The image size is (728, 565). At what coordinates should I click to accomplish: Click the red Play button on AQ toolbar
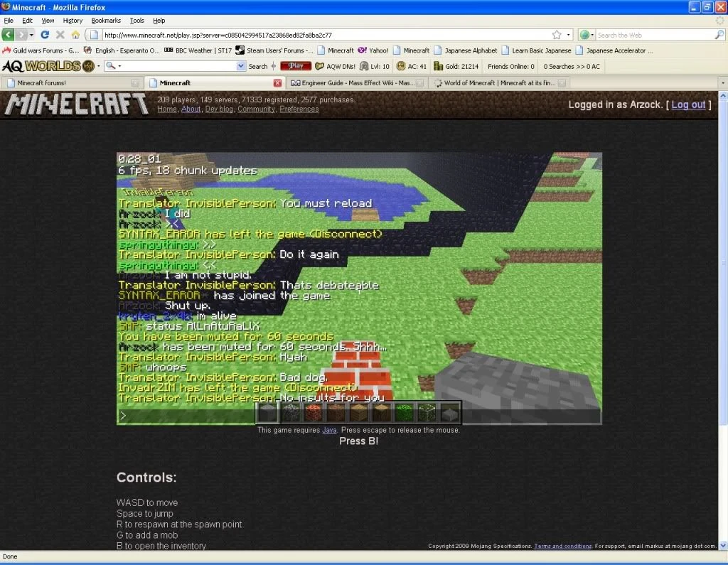click(x=296, y=66)
